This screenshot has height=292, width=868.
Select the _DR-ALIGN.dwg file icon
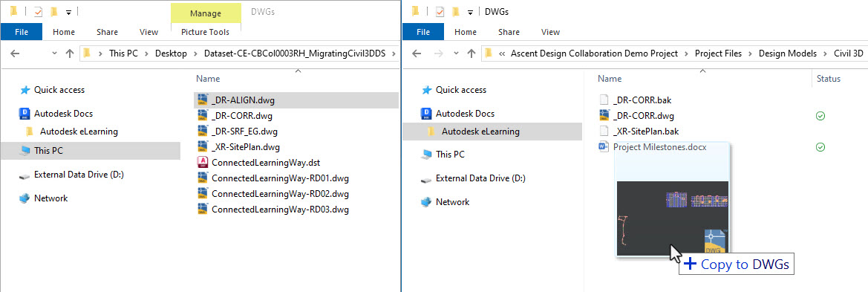tap(203, 100)
